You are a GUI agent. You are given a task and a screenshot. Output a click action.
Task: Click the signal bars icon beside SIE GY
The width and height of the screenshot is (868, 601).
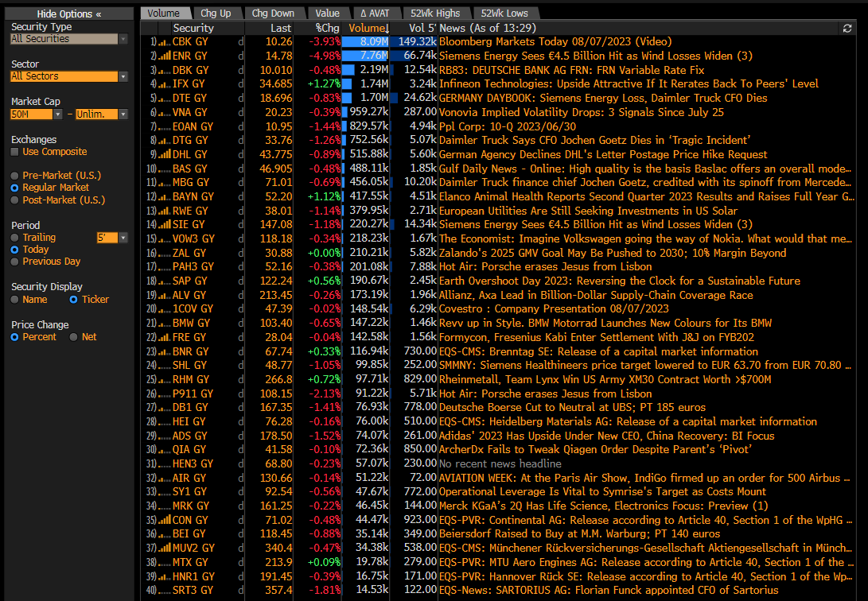click(x=165, y=224)
